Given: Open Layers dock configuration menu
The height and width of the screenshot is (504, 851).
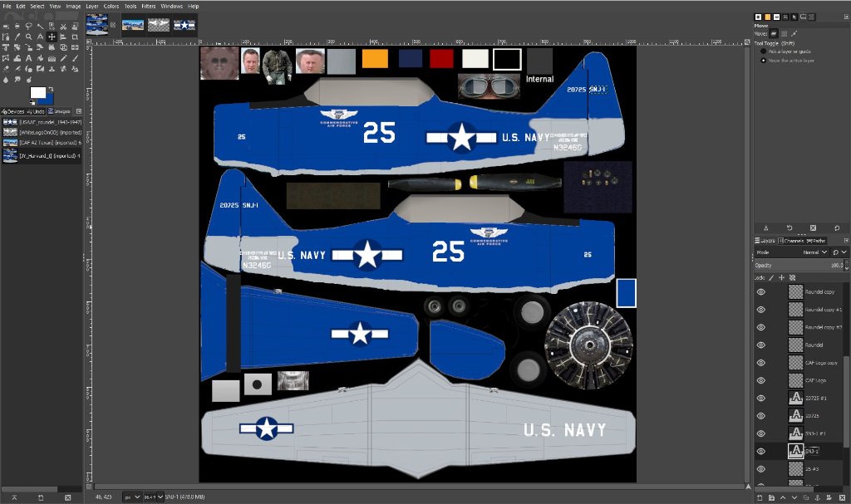Looking at the screenshot, I should (x=846, y=240).
